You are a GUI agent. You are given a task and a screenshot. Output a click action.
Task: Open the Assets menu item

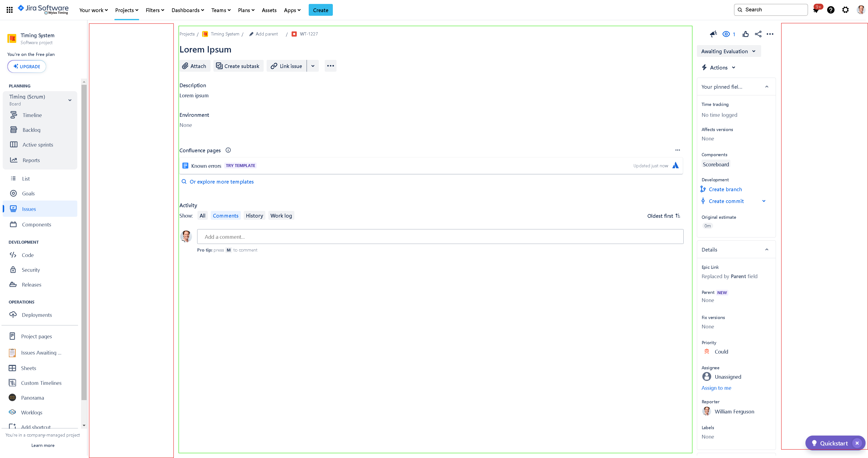coord(269,10)
